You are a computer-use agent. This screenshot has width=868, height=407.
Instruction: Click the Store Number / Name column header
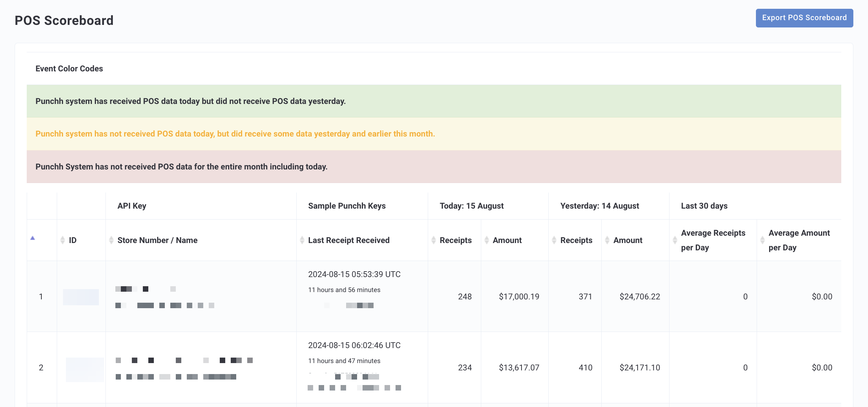click(157, 240)
